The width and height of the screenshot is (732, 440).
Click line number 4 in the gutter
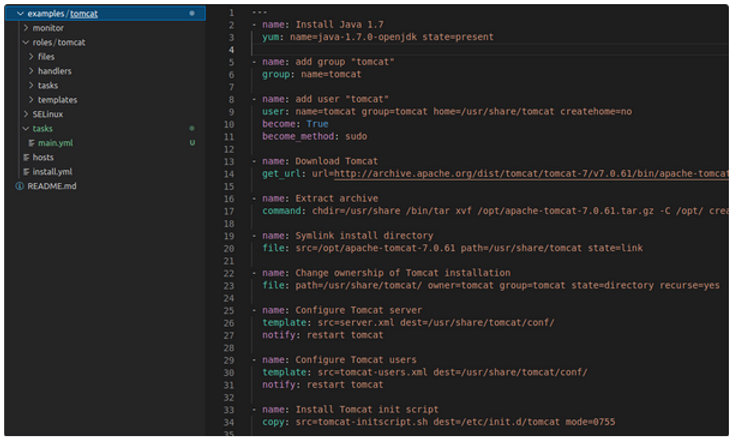(232, 49)
